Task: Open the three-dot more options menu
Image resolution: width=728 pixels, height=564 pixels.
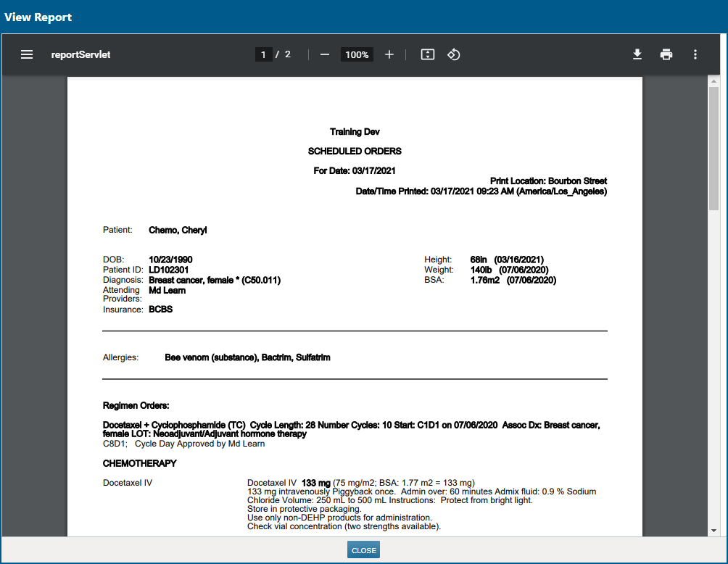Action: pyautogui.click(x=695, y=54)
